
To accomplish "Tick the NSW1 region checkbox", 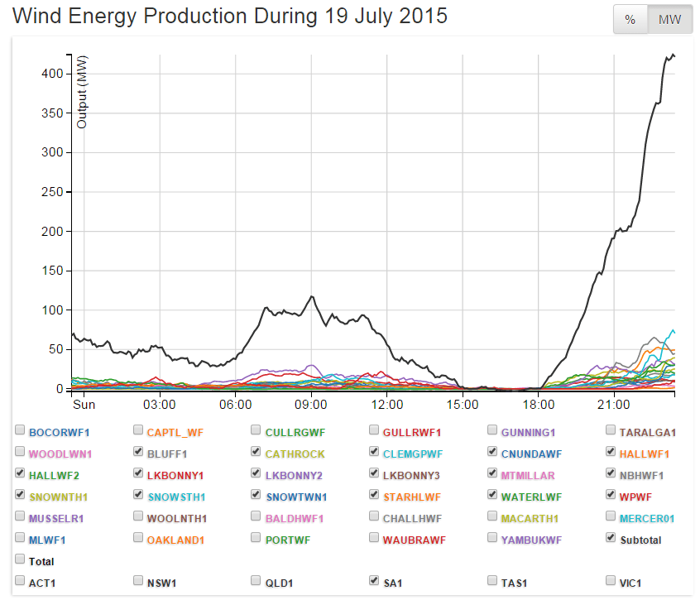I will 138,581.
